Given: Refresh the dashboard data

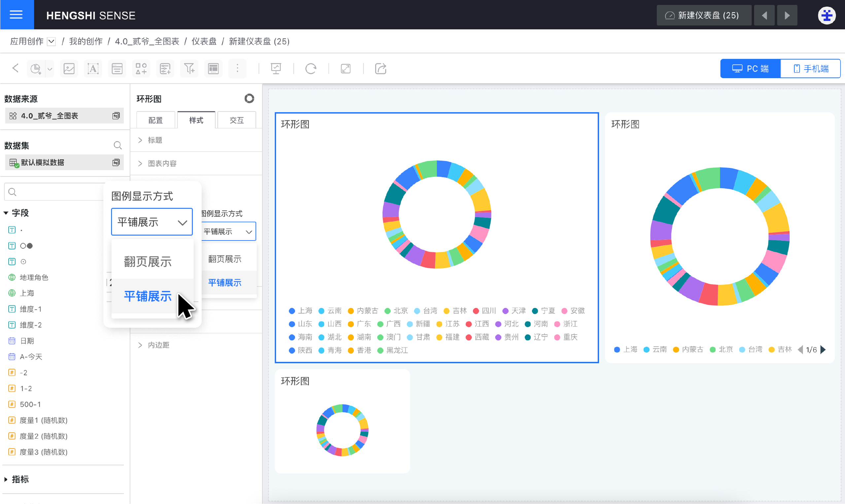Looking at the screenshot, I should point(311,69).
